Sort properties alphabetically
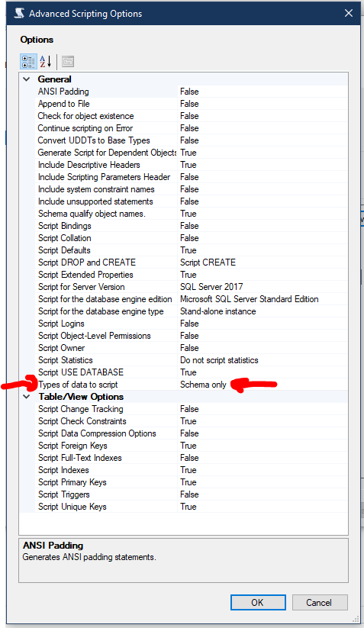Viewport: 364px width, 628px height. (45, 62)
